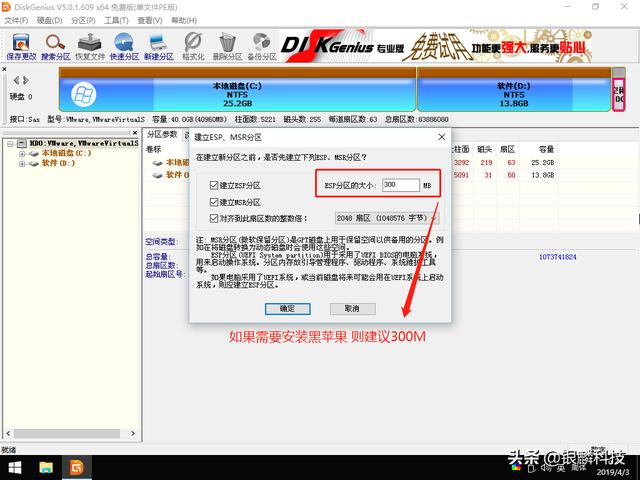
Task: Go to previous disk with left arrow
Action: point(16,80)
